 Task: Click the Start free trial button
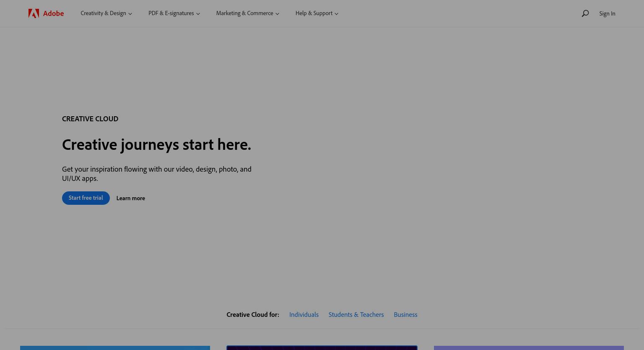86,198
